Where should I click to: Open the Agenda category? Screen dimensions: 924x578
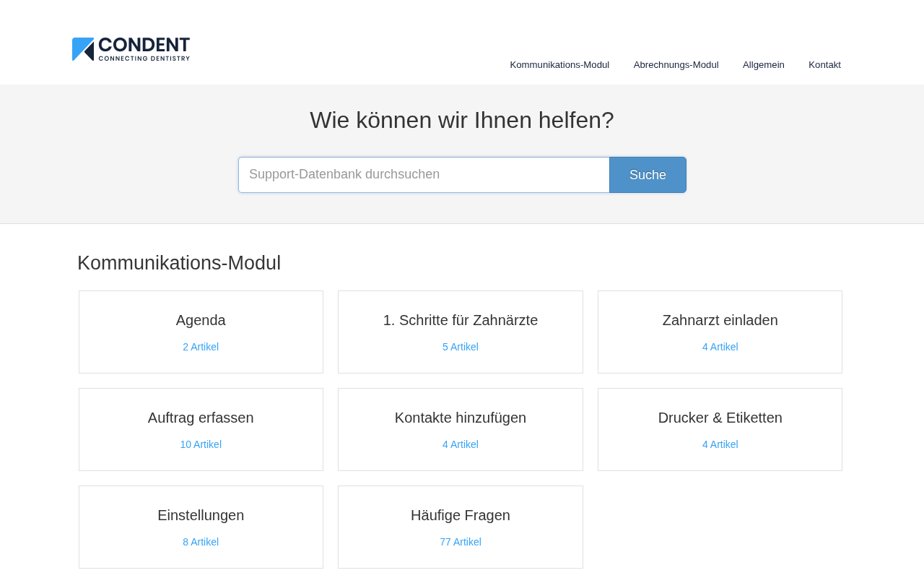(x=201, y=320)
